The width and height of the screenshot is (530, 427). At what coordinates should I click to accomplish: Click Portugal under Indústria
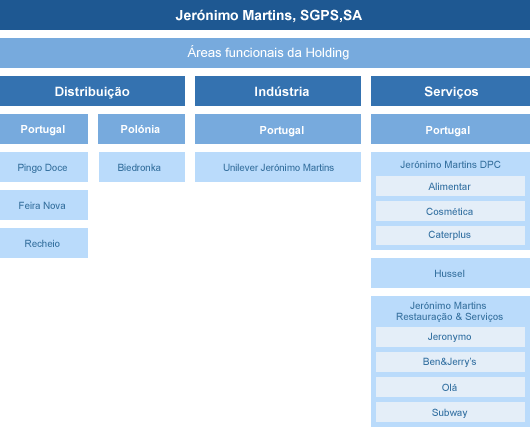pos(278,129)
